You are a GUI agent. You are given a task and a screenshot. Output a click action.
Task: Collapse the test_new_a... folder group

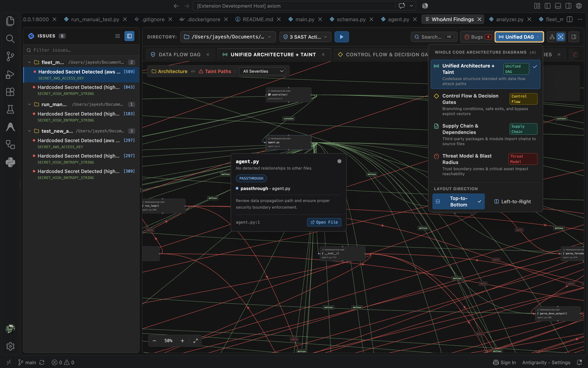coord(29,131)
